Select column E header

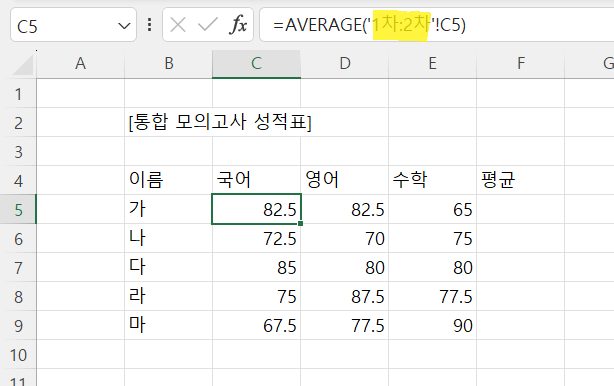[x=432, y=63]
